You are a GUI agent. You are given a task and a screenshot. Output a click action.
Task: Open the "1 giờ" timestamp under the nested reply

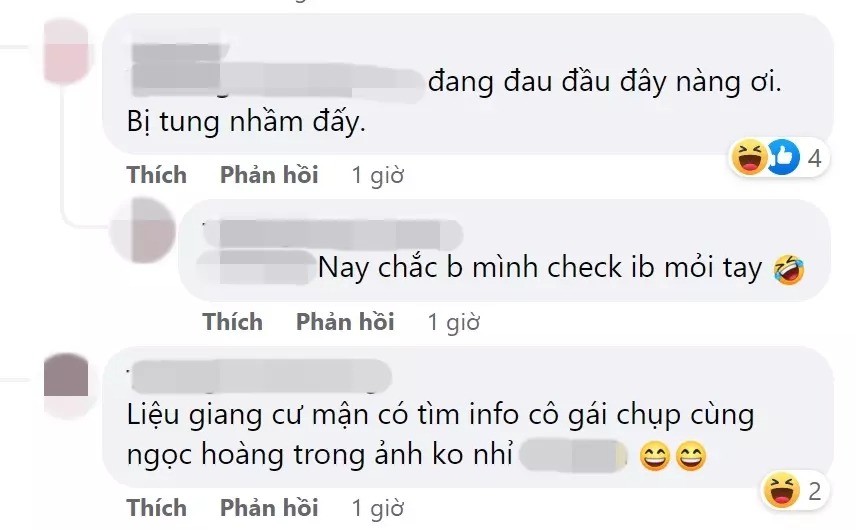tap(454, 322)
